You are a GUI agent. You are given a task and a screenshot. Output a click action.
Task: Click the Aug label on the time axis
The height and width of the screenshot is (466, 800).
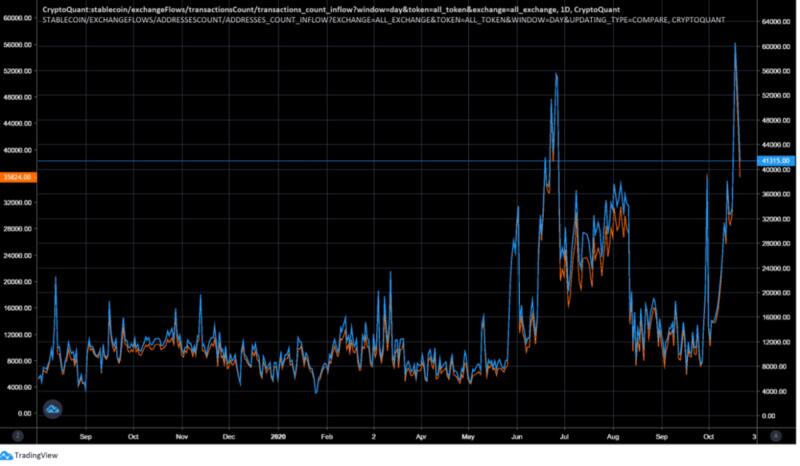tap(613, 437)
